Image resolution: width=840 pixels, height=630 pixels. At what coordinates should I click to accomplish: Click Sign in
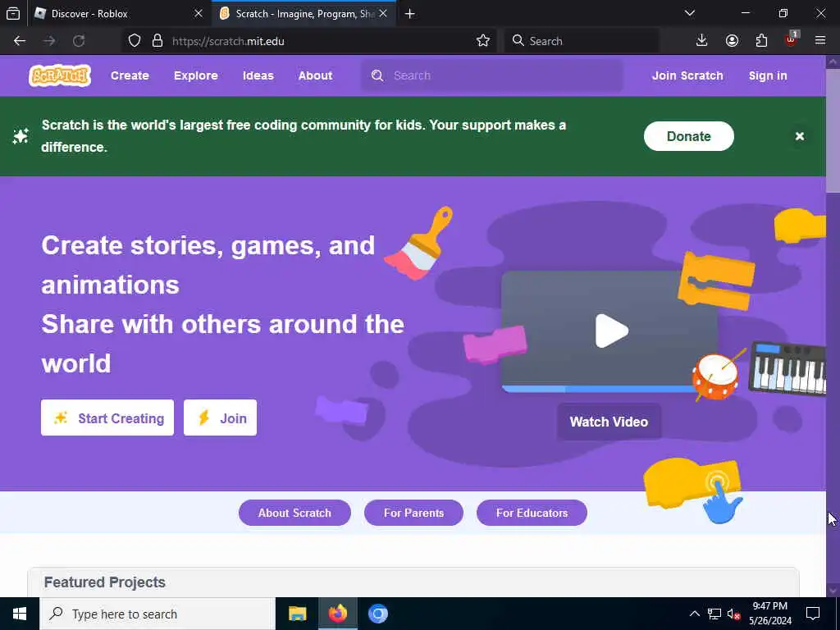(768, 75)
